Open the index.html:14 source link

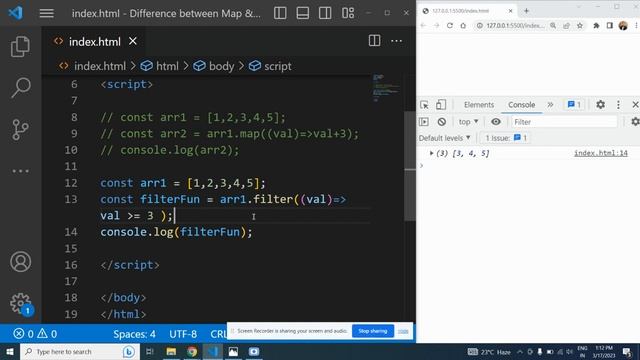coord(601,153)
